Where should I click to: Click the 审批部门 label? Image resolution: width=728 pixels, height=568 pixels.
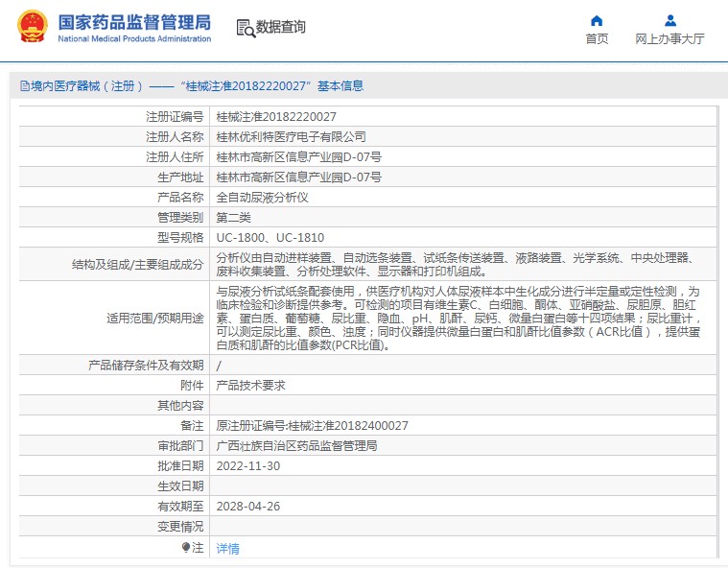pyautogui.click(x=180, y=446)
